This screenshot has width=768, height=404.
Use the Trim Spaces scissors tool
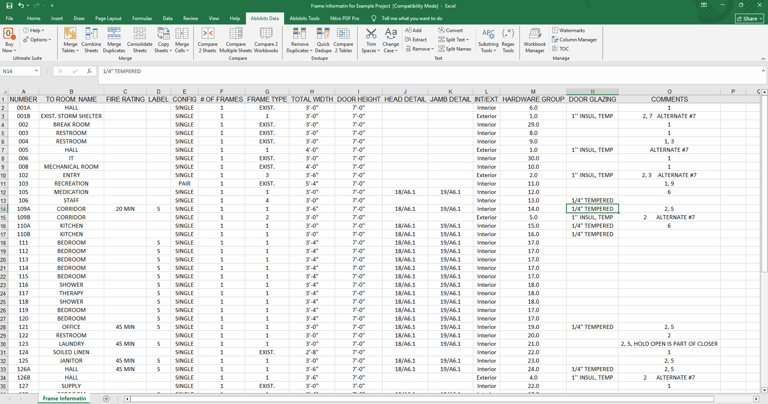coord(371,40)
